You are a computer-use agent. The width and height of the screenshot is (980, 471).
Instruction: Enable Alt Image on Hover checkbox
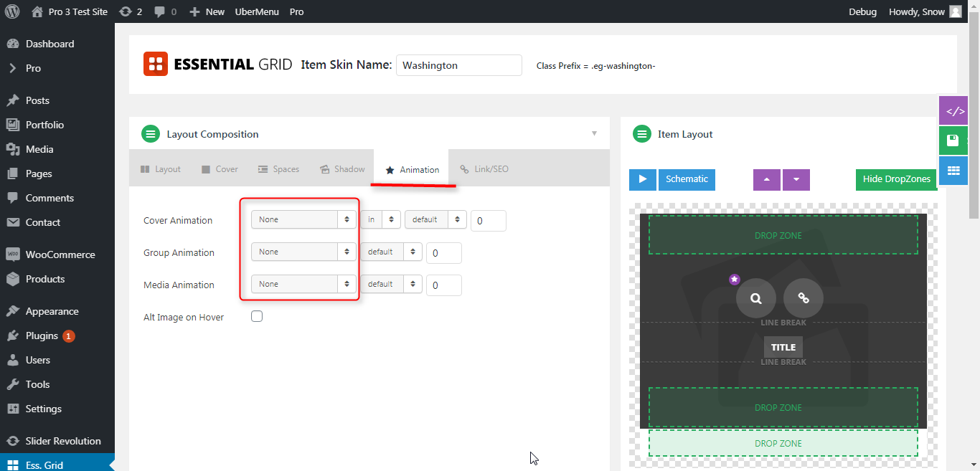257,316
